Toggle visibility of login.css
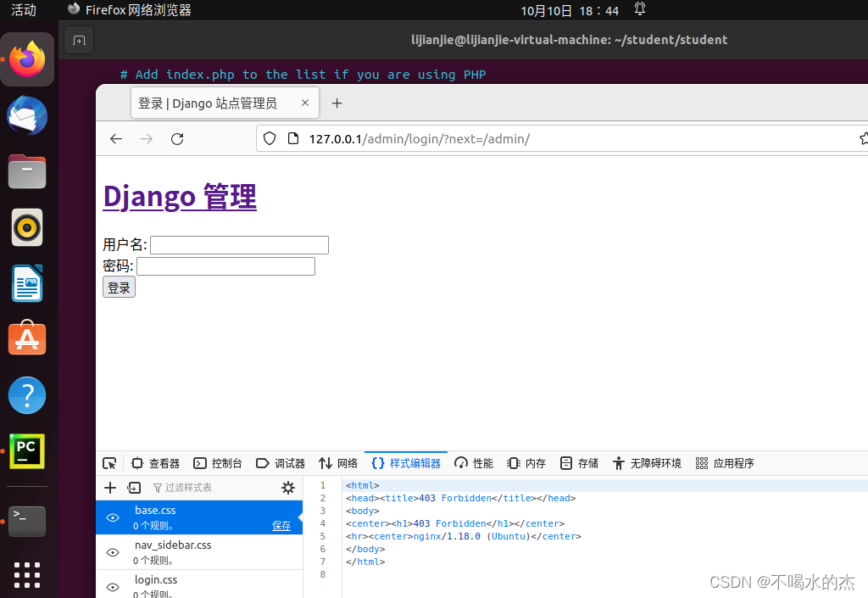868x598 pixels. point(113,586)
